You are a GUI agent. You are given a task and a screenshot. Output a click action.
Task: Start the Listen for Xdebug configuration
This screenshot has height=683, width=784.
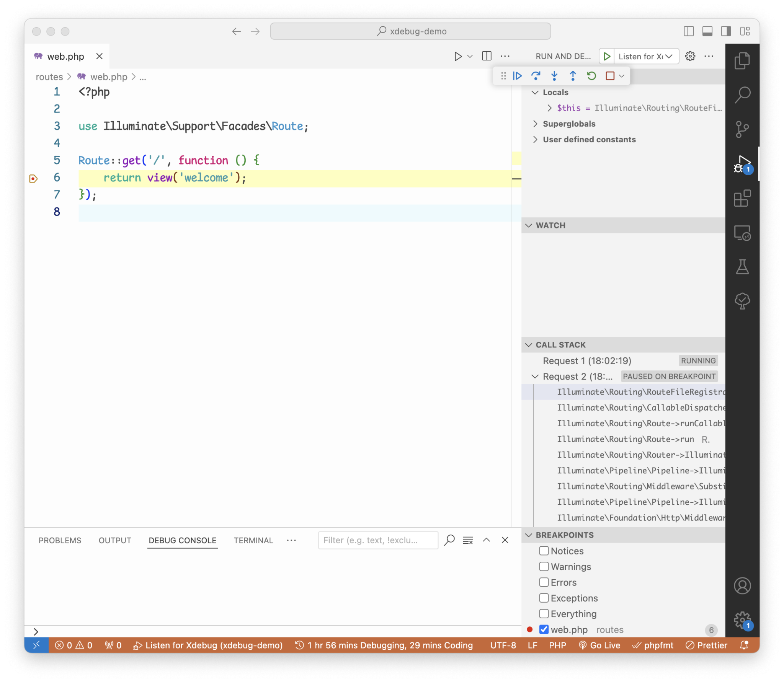coord(606,56)
